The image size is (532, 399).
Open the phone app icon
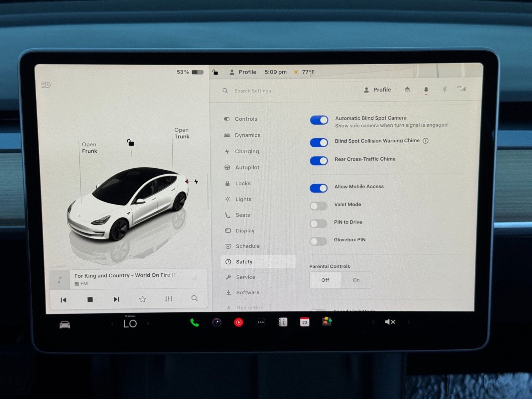[x=195, y=323]
